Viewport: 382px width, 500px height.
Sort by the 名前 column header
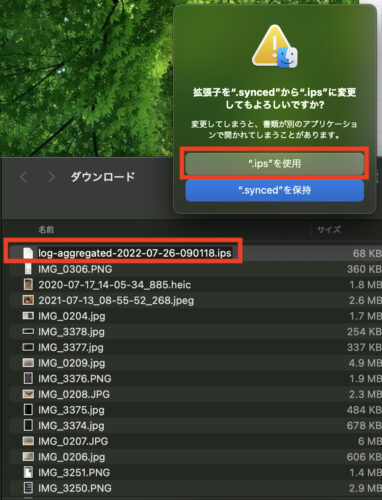pos(46,230)
